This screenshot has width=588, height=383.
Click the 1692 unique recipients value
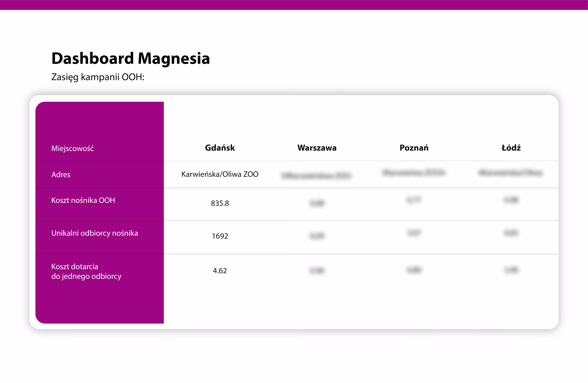(220, 236)
